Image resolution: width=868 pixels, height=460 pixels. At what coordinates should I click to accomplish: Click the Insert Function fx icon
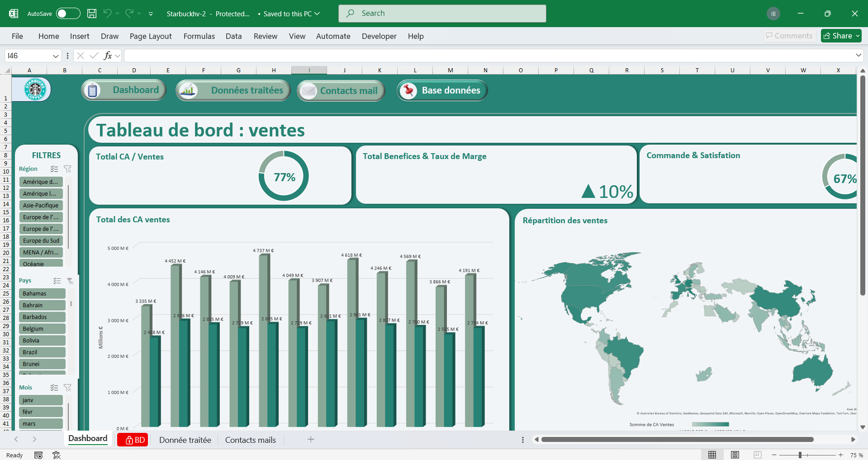point(108,56)
